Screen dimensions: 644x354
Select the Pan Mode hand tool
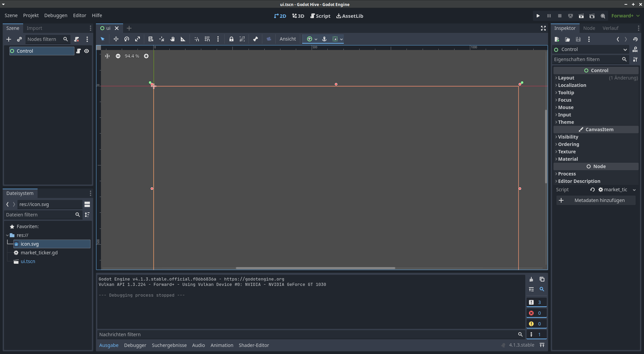tap(172, 39)
